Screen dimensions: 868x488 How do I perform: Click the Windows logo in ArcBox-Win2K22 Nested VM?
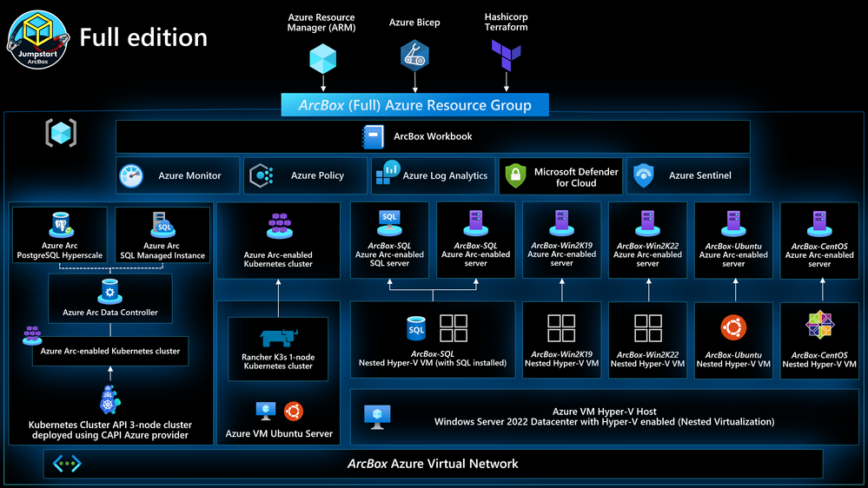point(647,328)
